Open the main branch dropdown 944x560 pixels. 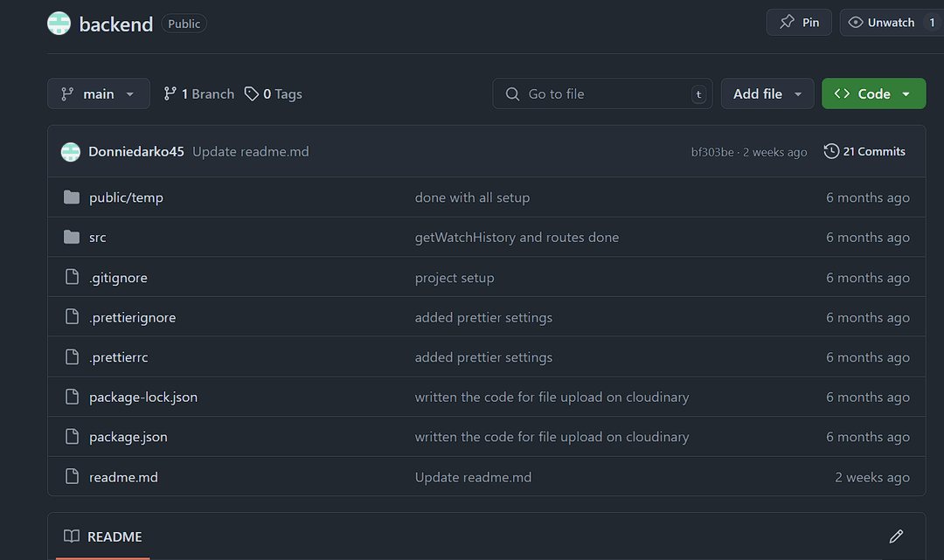(99, 93)
